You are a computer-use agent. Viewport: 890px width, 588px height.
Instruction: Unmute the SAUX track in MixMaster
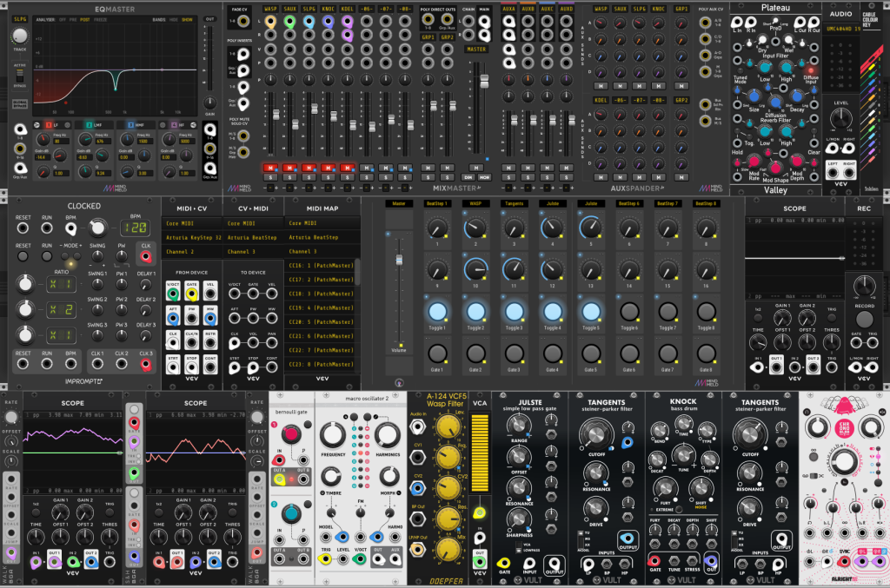pyautogui.click(x=289, y=168)
